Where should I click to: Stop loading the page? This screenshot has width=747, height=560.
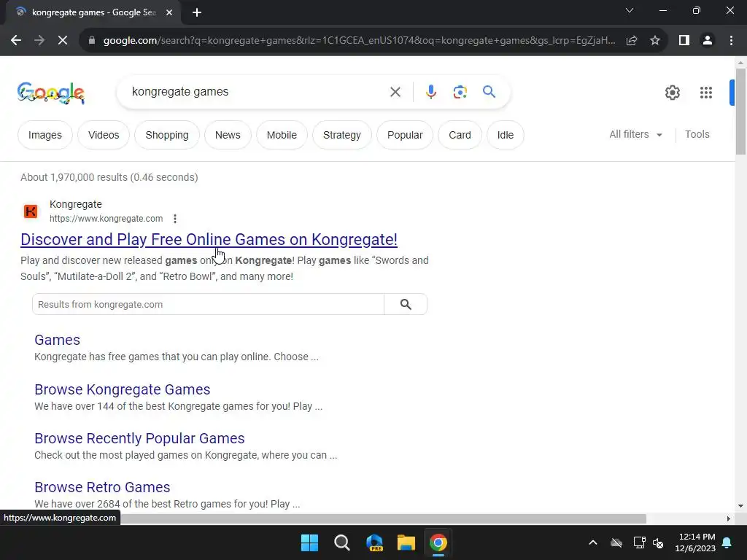tap(63, 41)
